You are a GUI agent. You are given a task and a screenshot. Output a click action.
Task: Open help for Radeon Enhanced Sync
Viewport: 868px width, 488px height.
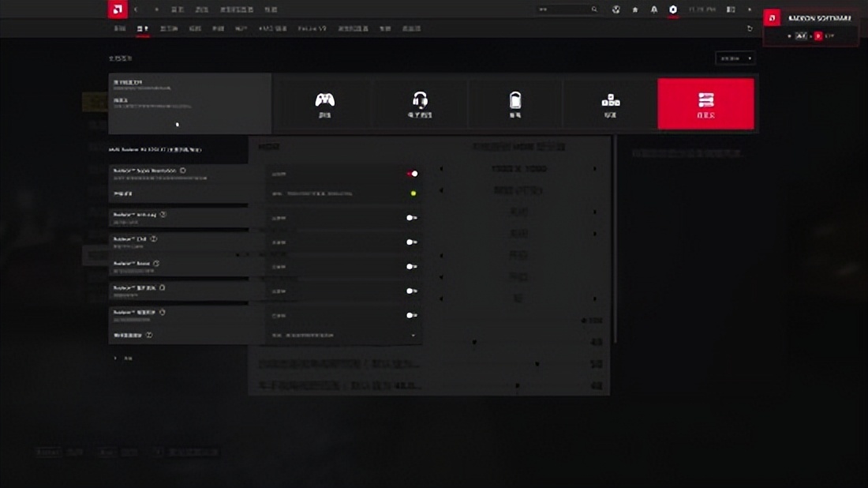click(x=163, y=312)
